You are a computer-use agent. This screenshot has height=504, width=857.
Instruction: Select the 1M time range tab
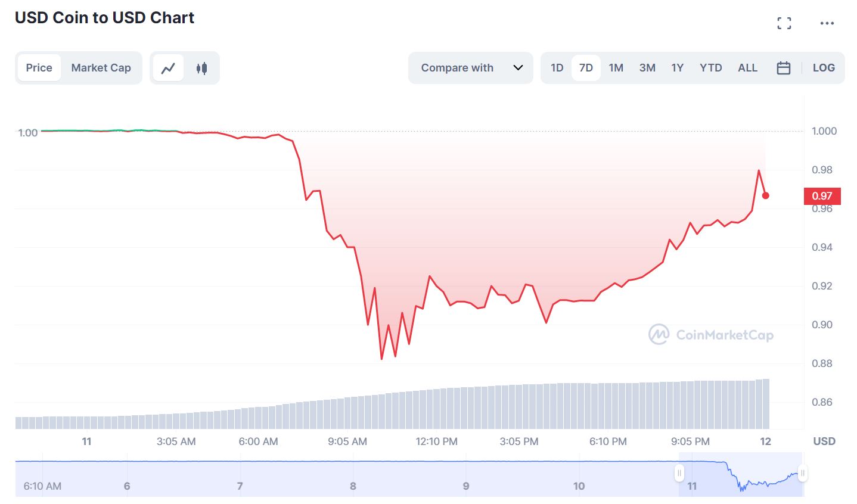[x=616, y=68]
